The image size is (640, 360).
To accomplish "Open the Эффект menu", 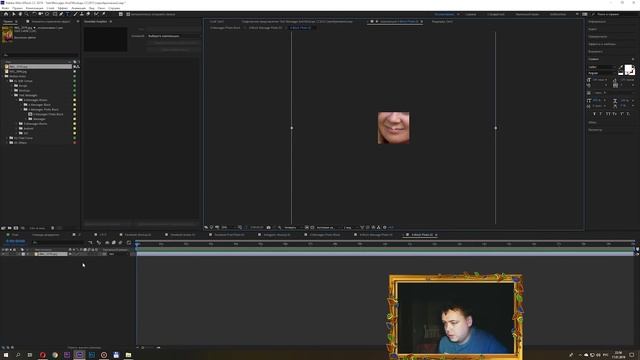I will 63,8.
